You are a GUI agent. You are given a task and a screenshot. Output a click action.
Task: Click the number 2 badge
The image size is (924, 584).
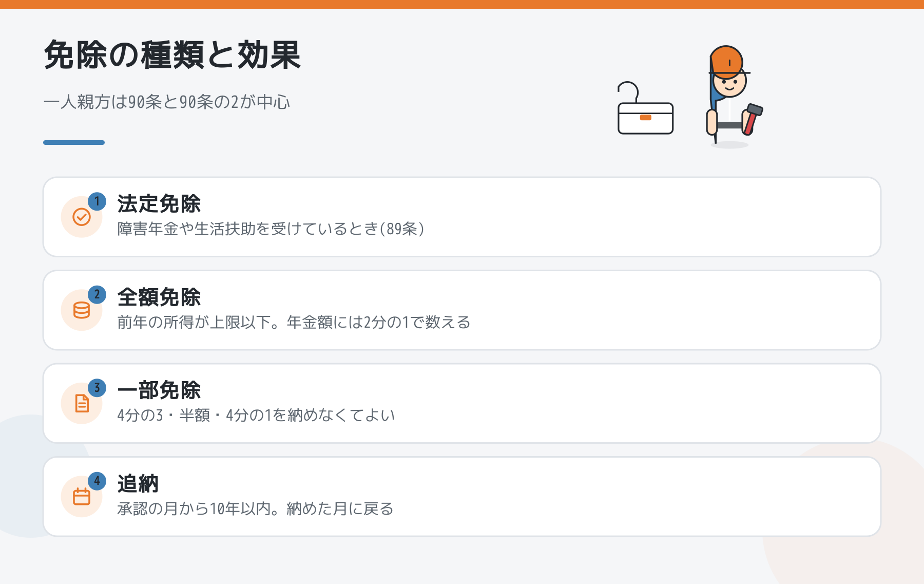point(97,295)
